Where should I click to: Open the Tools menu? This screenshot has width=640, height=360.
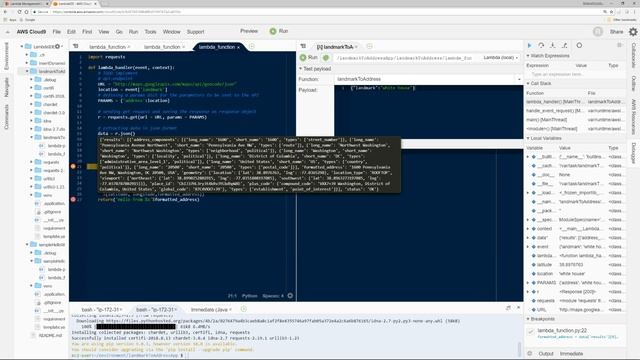150,31
